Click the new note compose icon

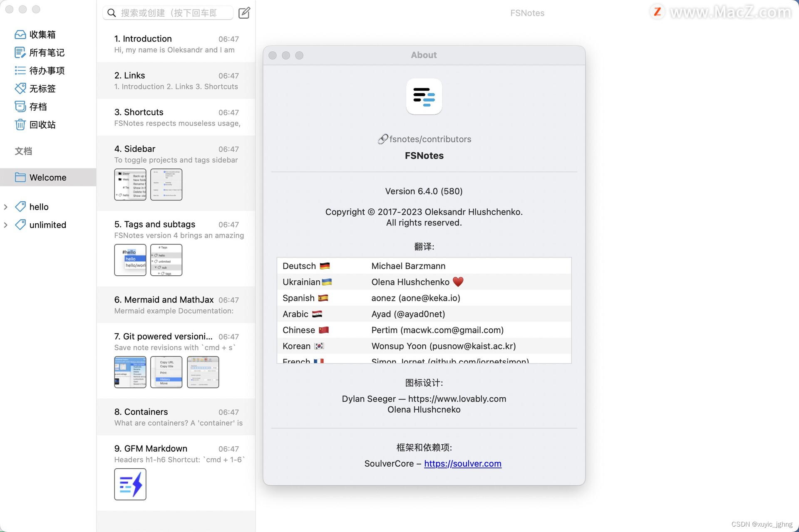pyautogui.click(x=245, y=12)
